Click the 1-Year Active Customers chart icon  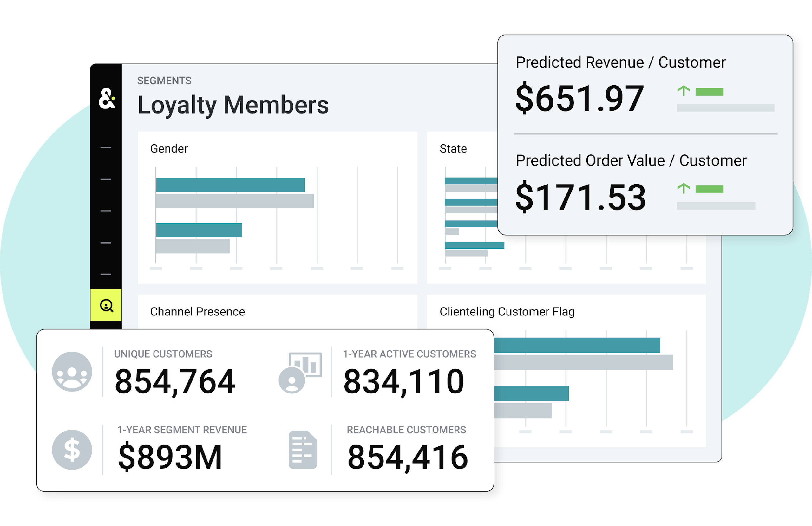click(300, 373)
